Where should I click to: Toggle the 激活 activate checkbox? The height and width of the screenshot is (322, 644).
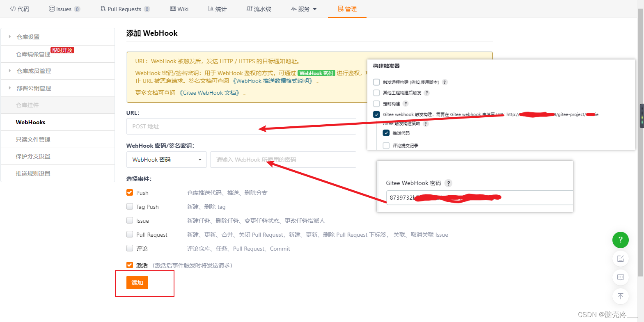130,265
